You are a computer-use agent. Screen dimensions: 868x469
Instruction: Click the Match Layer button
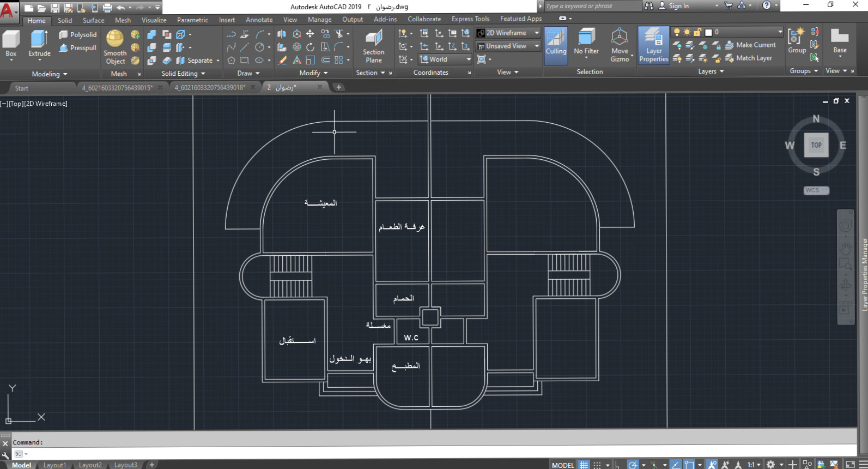748,58
